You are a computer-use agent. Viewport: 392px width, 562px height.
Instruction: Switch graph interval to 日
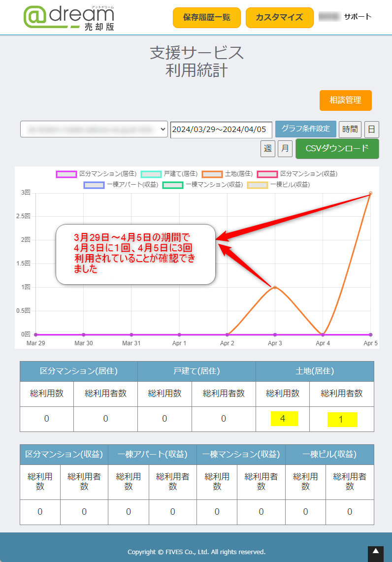371,130
